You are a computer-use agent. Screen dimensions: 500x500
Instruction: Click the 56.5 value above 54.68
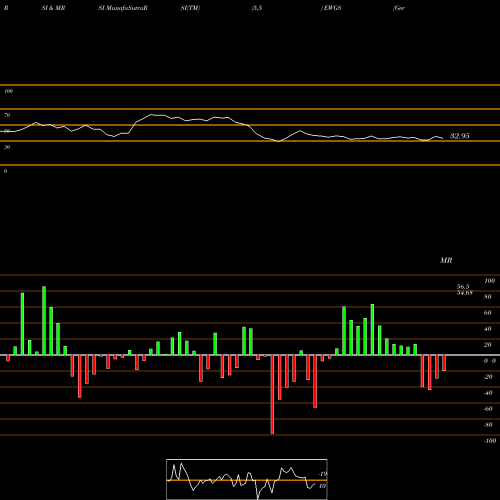[463, 287]
